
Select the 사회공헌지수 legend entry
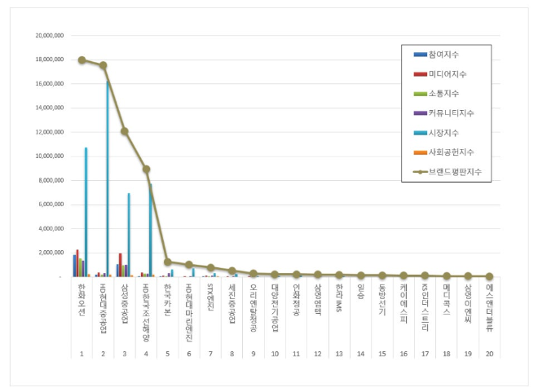pos(451,152)
